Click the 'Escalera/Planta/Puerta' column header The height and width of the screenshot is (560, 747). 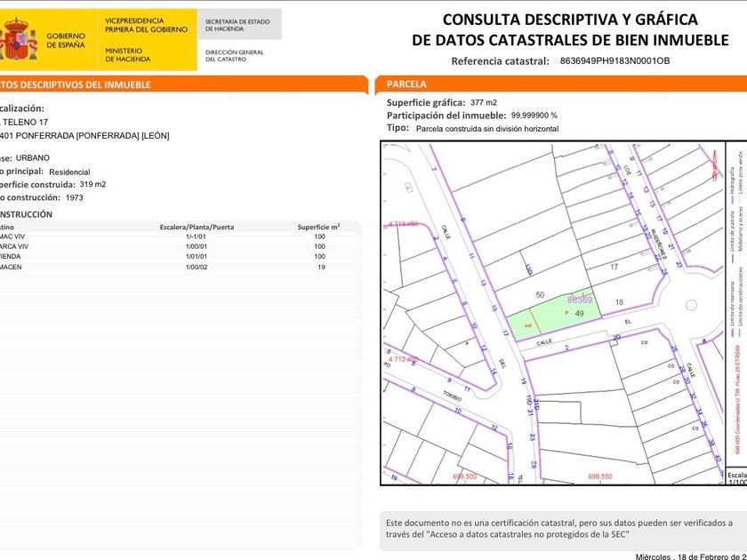[197, 228]
